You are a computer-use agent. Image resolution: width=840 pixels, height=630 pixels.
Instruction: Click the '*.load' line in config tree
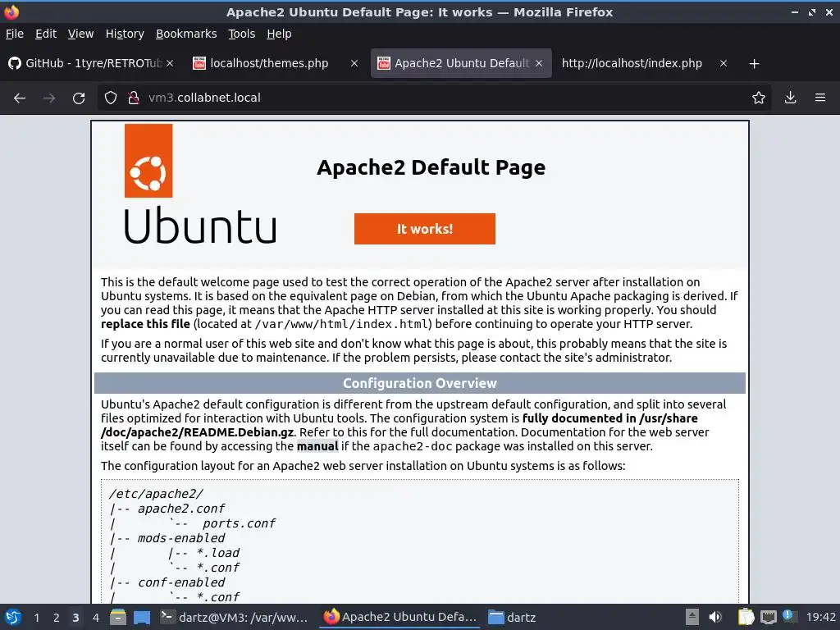click(x=218, y=553)
